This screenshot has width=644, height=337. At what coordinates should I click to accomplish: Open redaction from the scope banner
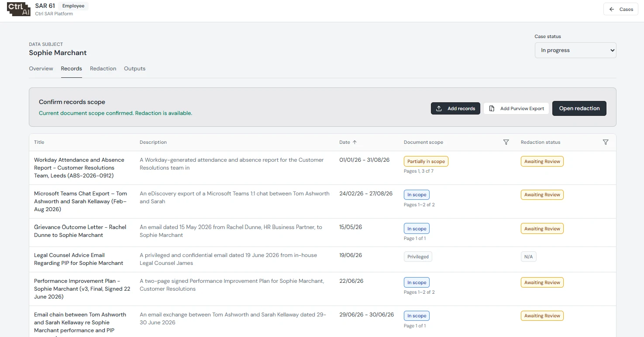click(x=579, y=108)
